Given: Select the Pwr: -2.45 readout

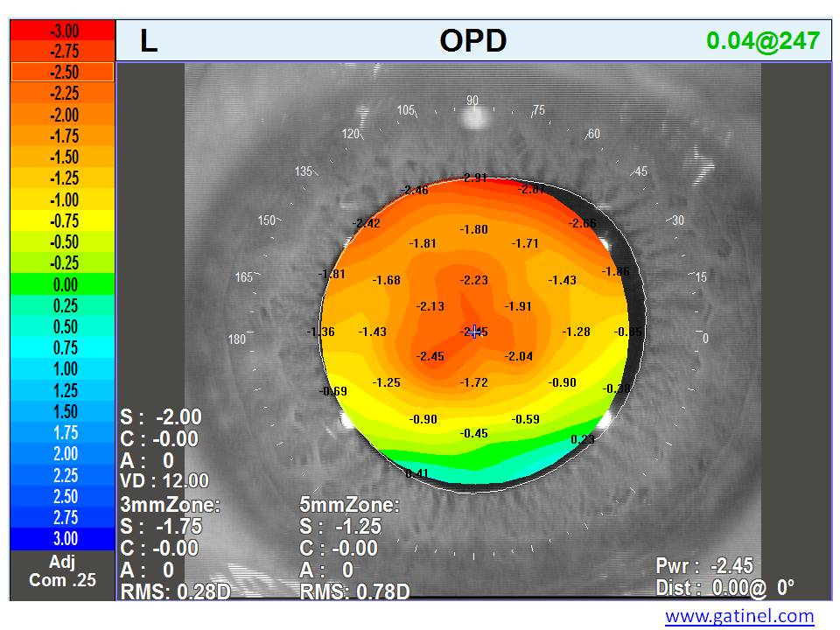Looking at the screenshot, I should (703, 566).
